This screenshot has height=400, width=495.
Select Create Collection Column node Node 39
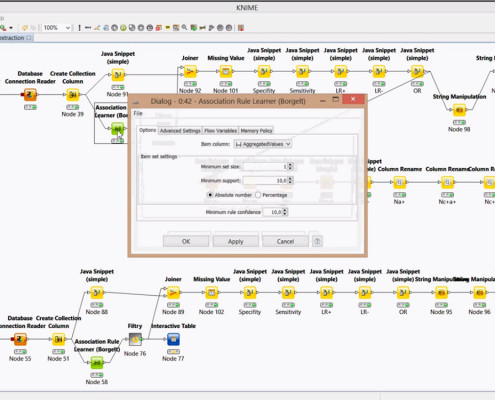tap(73, 95)
